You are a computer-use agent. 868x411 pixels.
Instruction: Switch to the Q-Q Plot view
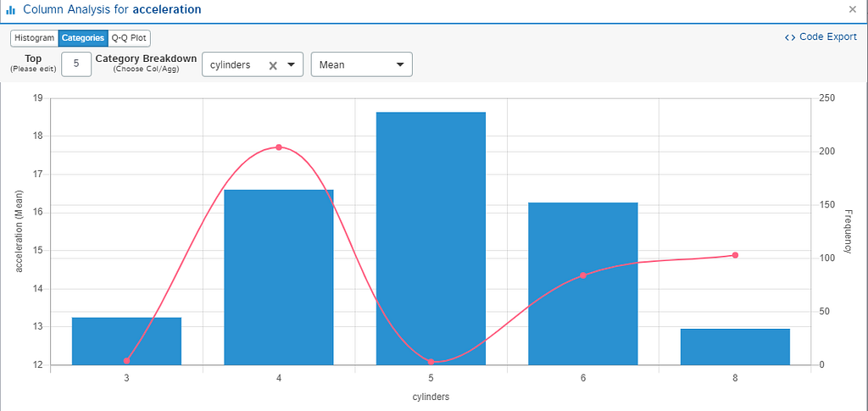[x=129, y=38]
